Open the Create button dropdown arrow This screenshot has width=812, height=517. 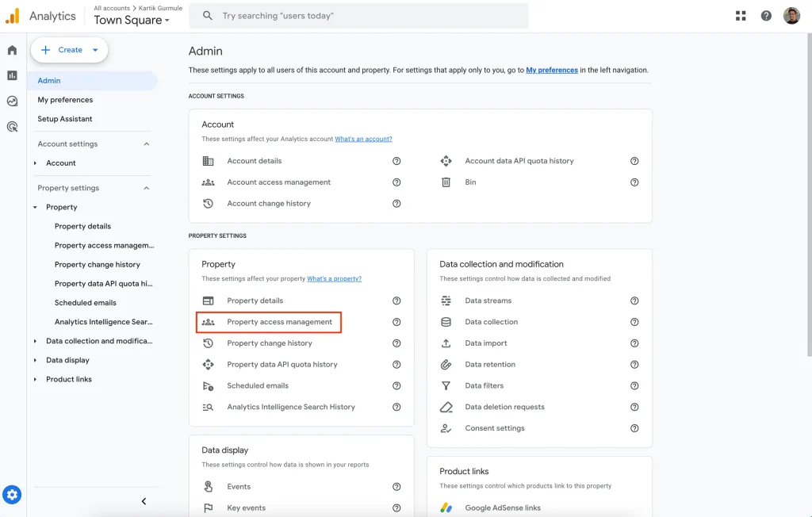95,50
